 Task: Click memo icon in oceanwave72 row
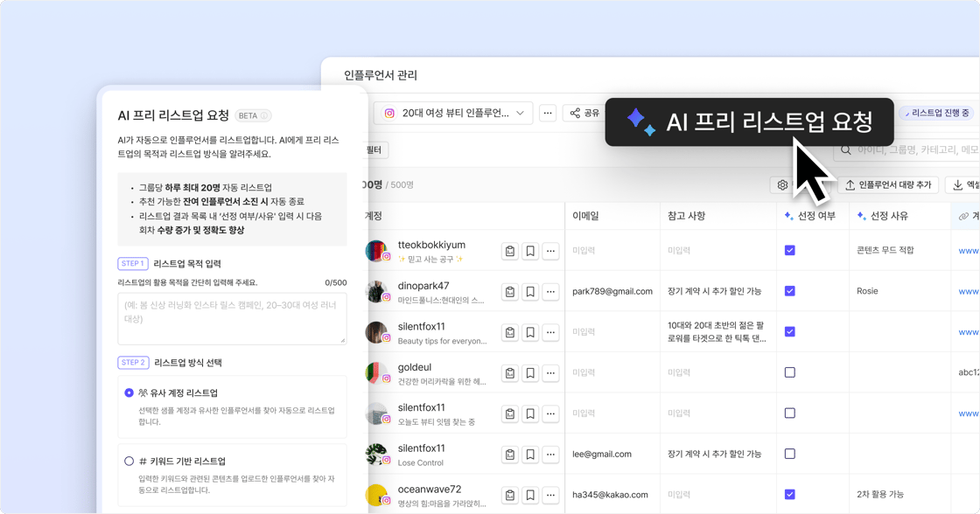[510, 496]
